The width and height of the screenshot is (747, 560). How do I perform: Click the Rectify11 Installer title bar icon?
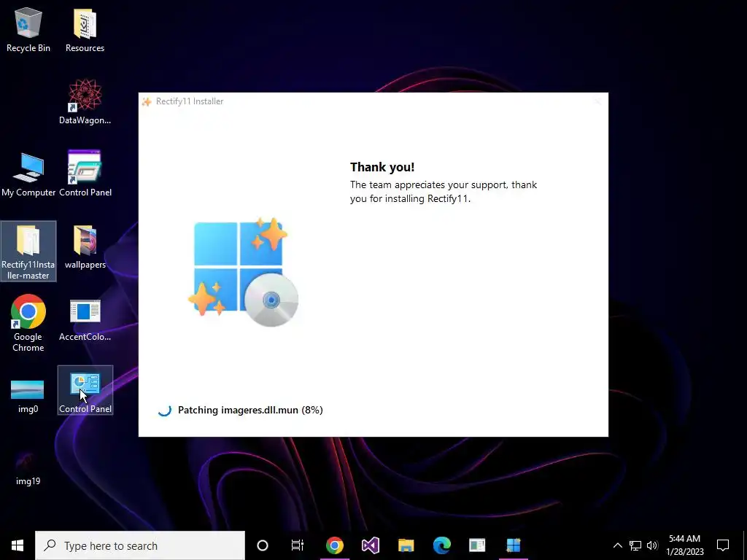coord(147,101)
